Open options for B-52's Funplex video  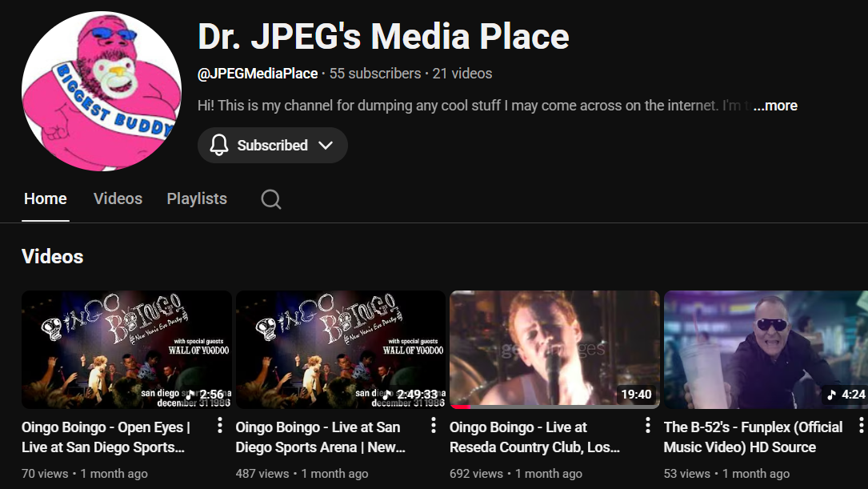point(861,426)
